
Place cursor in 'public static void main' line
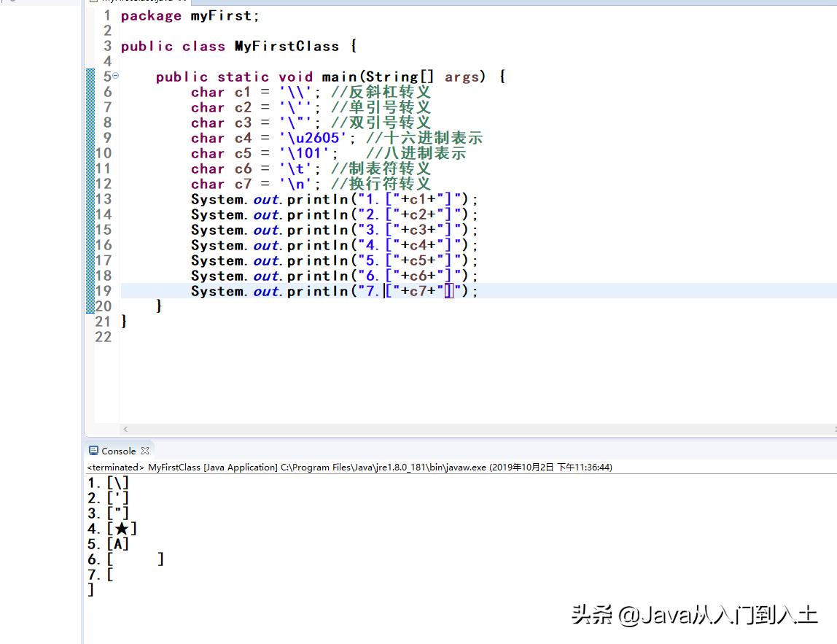(x=330, y=77)
